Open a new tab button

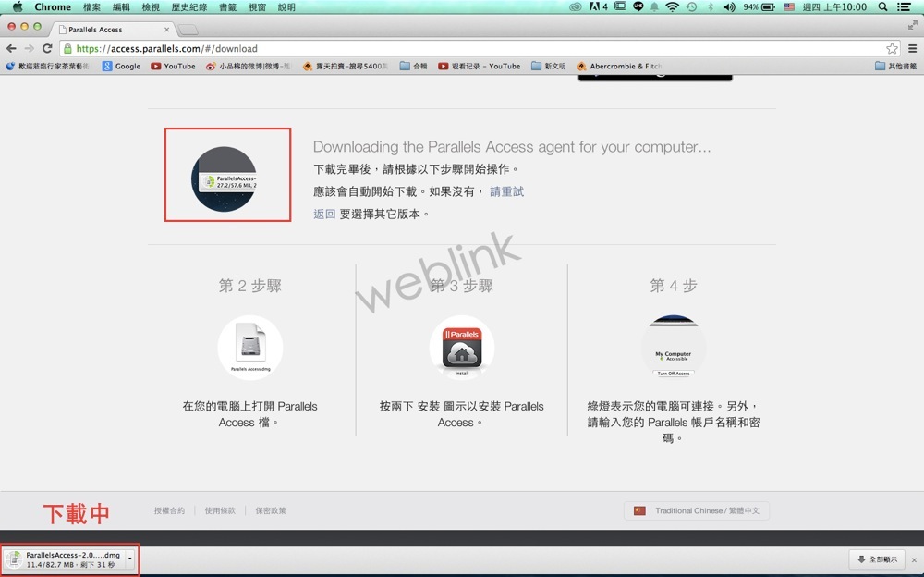[188, 30]
